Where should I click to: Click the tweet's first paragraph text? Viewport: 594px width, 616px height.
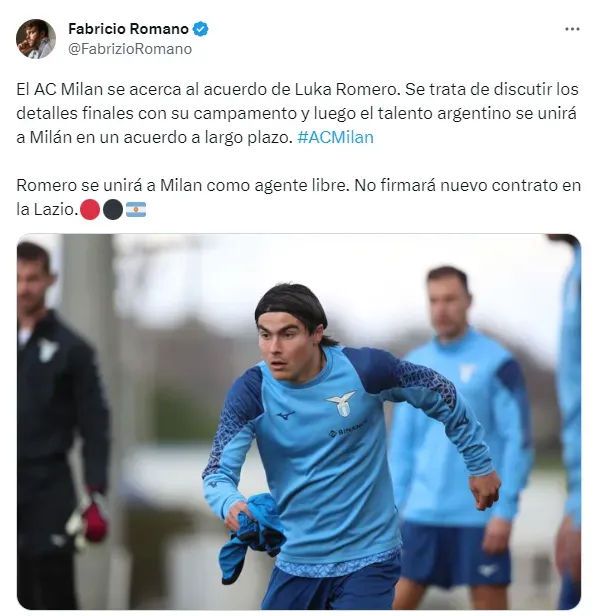point(297,114)
